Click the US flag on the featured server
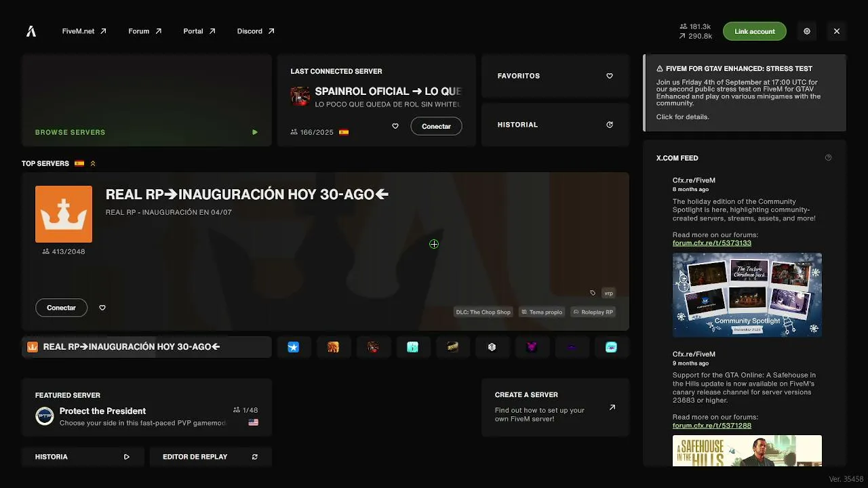Image resolution: width=868 pixels, height=488 pixels. tap(254, 422)
